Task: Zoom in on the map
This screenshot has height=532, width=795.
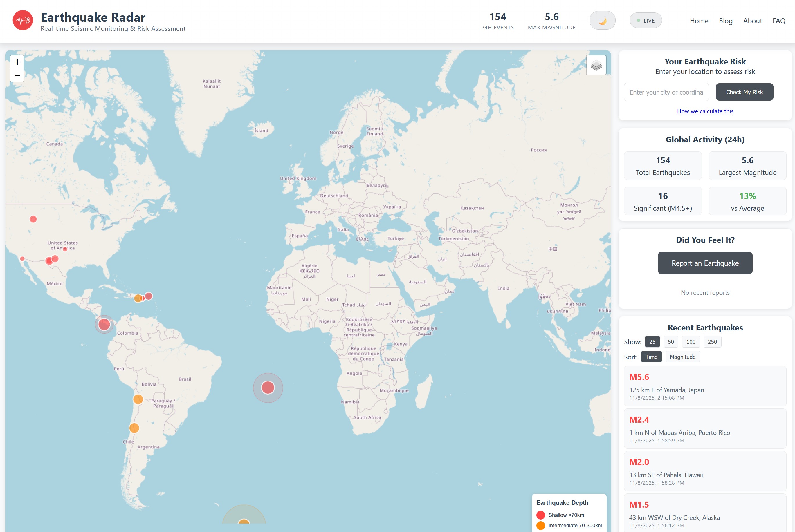Action: tap(17, 62)
